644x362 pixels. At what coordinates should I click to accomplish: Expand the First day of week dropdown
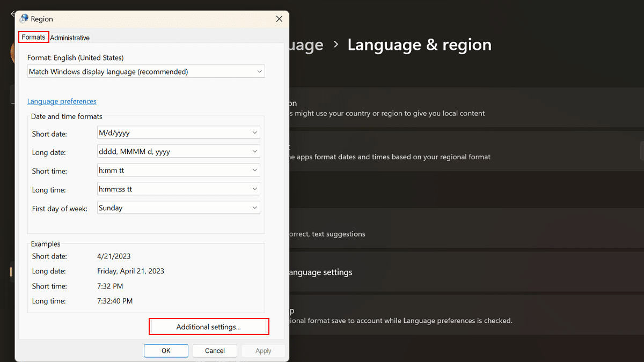pyautogui.click(x=179, y=208)
